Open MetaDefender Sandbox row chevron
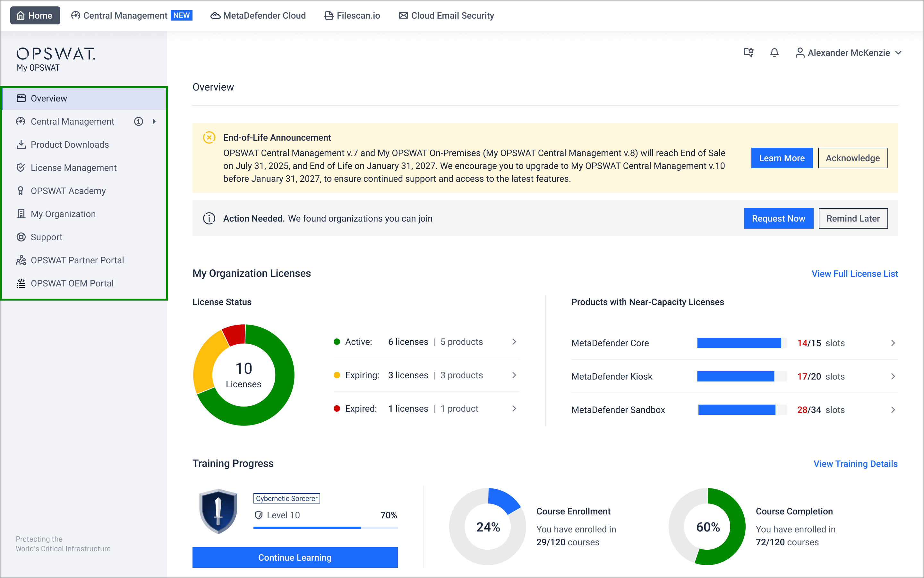The height and width of the screenshot is (578, 924). coord(893,409)
